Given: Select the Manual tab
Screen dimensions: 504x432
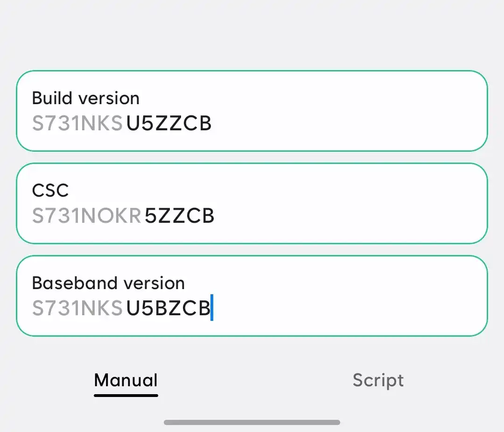Looking at the screenshot, I should click(126, 380).
